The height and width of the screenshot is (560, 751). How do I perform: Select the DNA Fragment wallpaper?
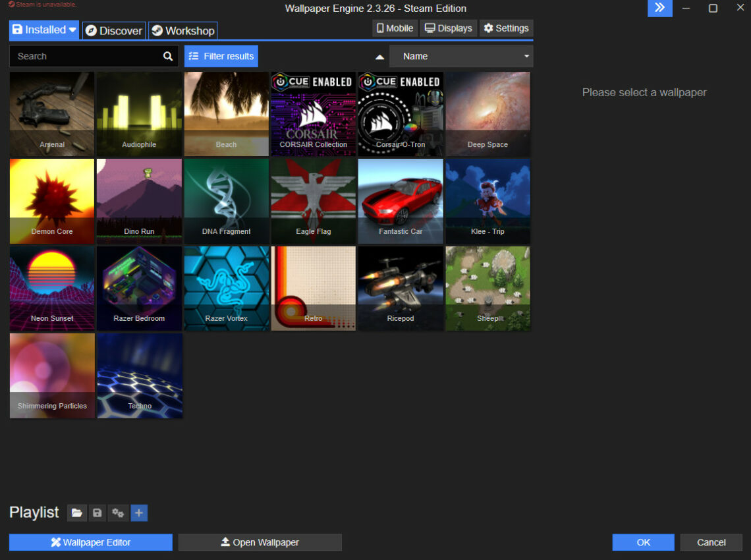tap(227, 201)
